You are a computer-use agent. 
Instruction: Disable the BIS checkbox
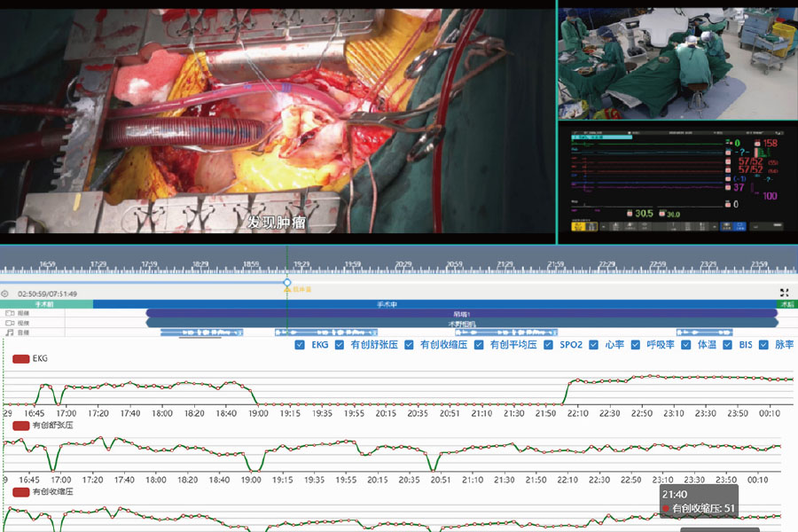click(x=727, y=345)
